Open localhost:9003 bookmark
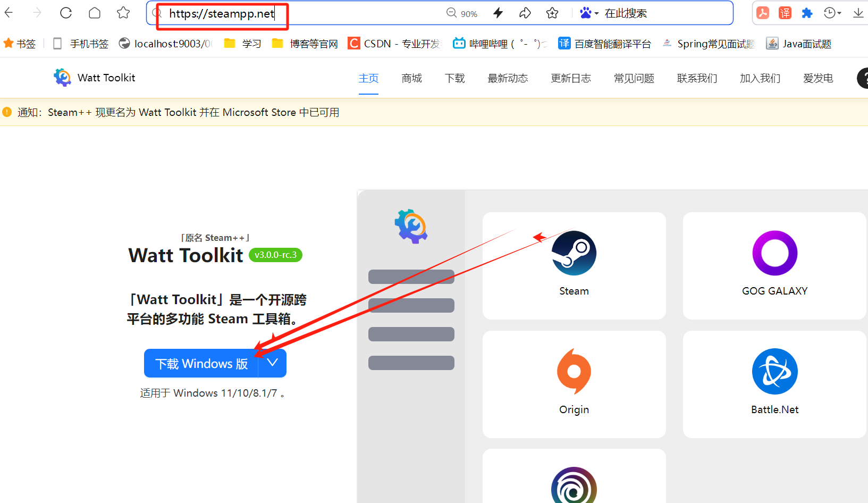The image size is (868, 503). pos(165,44)
